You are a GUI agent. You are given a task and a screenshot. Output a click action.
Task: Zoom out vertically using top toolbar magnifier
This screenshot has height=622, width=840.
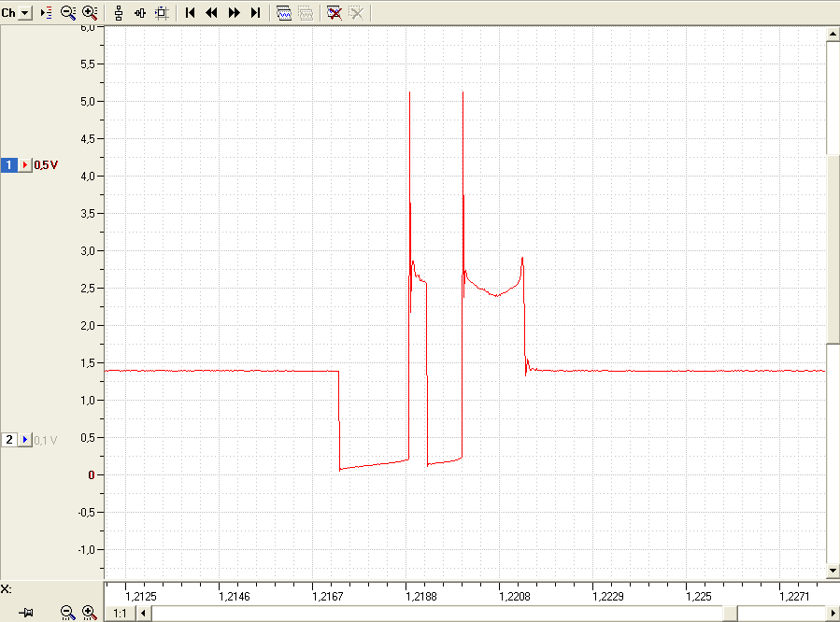tap(68, 13)
